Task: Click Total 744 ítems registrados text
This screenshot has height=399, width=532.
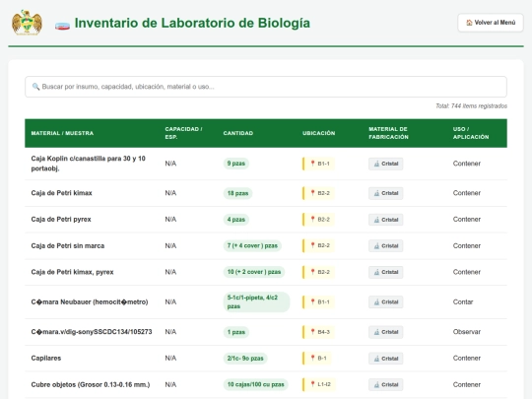Action: (x=471, y=105)
